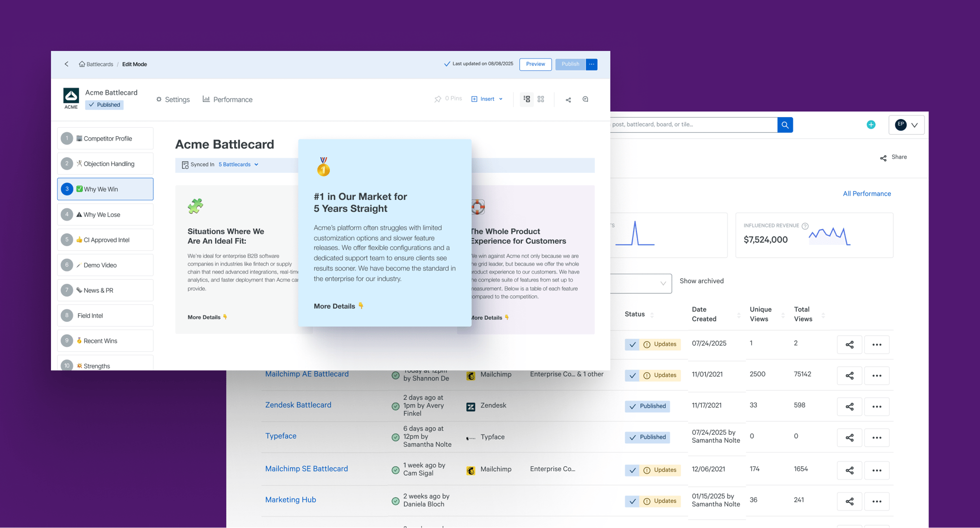980x528 pixels.
Task: Click the blue search magnifier button
Action: tap(785, 125)
